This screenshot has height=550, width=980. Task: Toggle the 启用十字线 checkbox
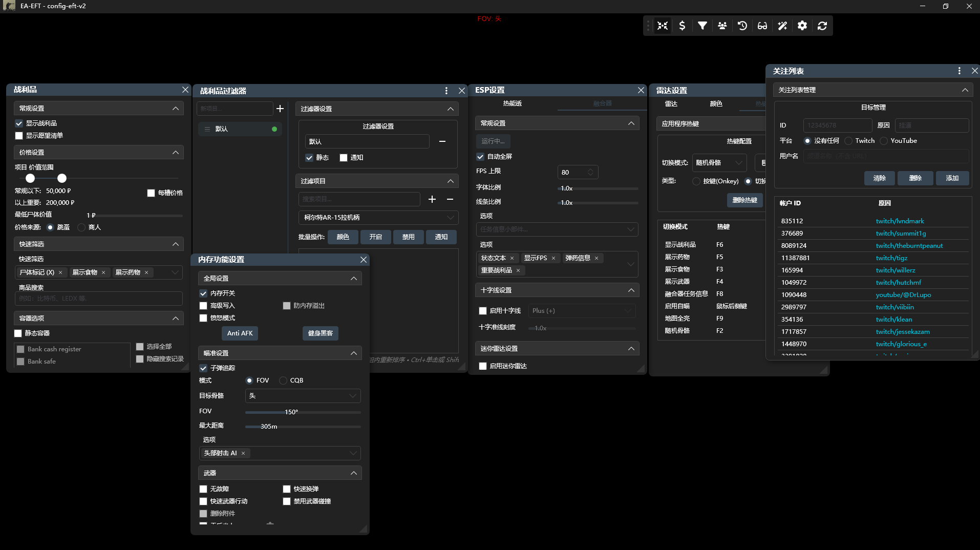[x=483, y=311]
